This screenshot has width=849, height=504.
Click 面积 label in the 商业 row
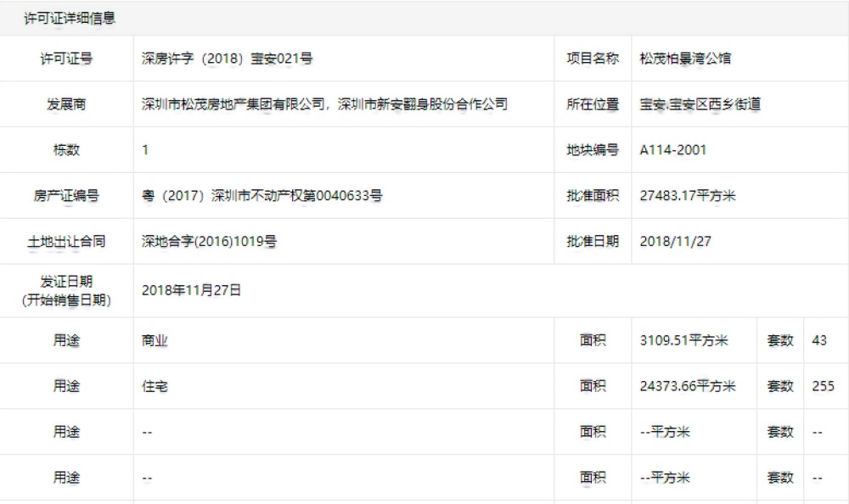[593, 340]
